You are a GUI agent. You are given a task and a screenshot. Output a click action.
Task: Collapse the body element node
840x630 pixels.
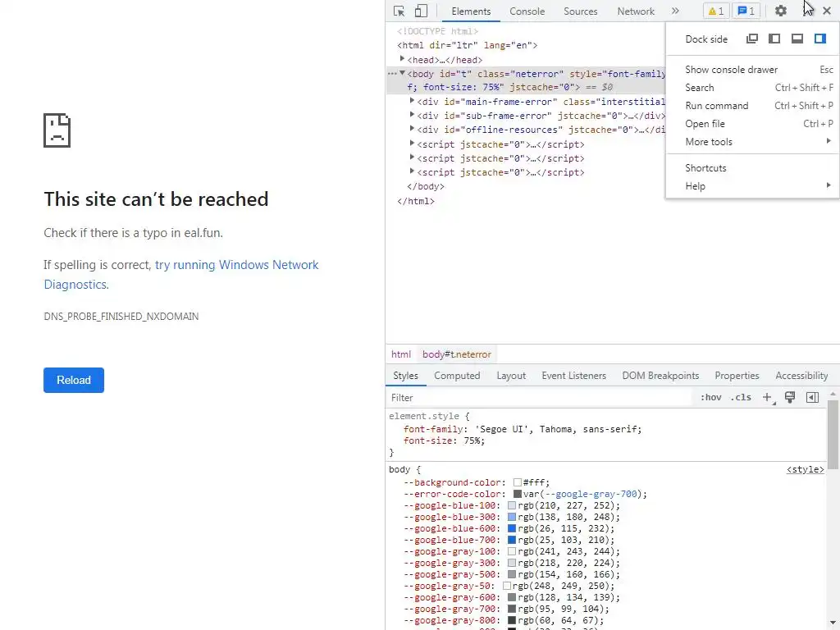point(402,73)
